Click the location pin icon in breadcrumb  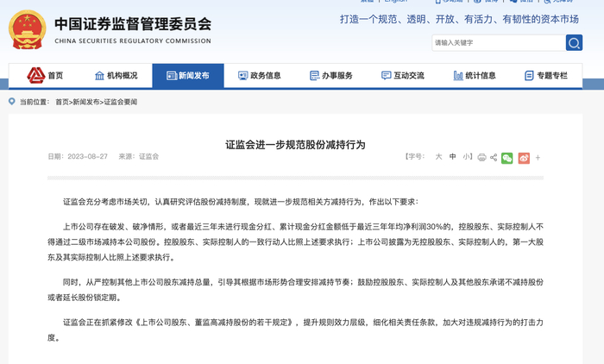(x=12, y=102)
